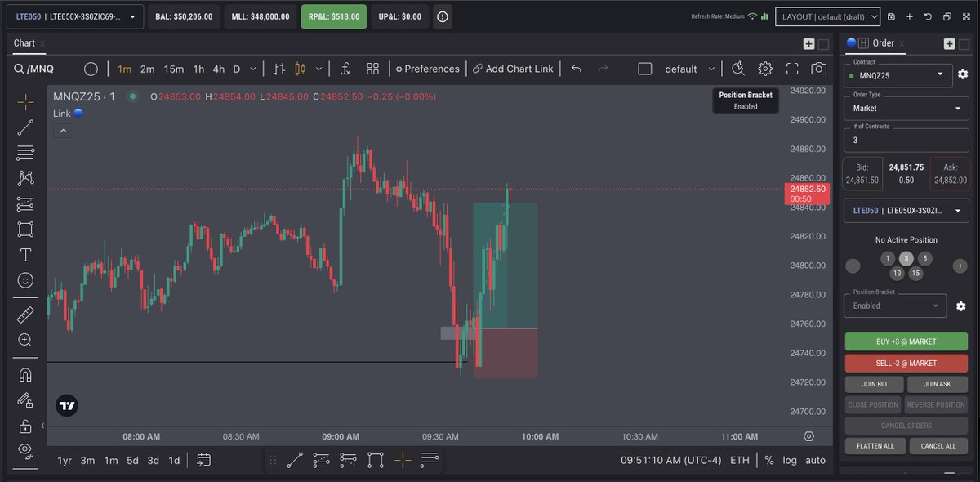This screenshot has width=980, height=482.
Task: Undo the last chart action
Action: click(577, 69)
